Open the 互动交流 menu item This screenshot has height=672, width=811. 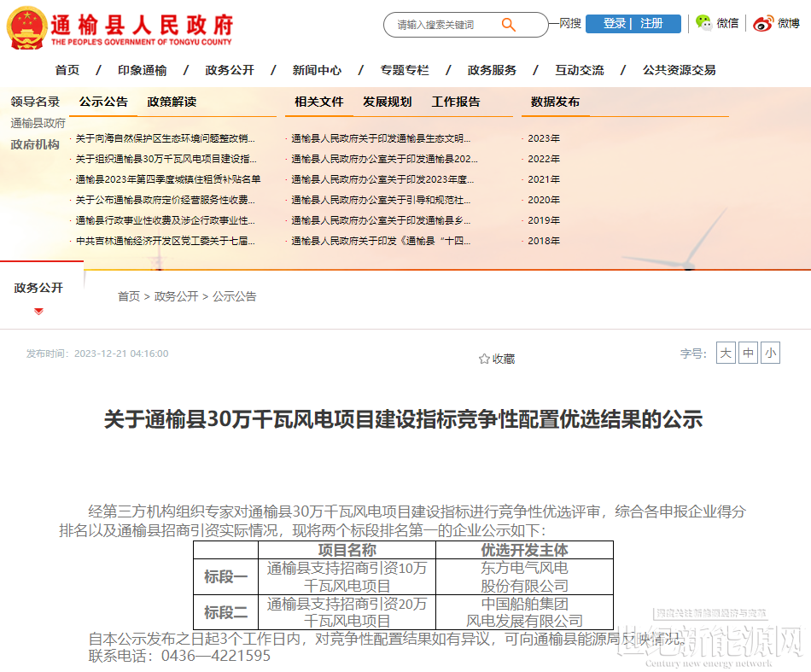[580, 70]
